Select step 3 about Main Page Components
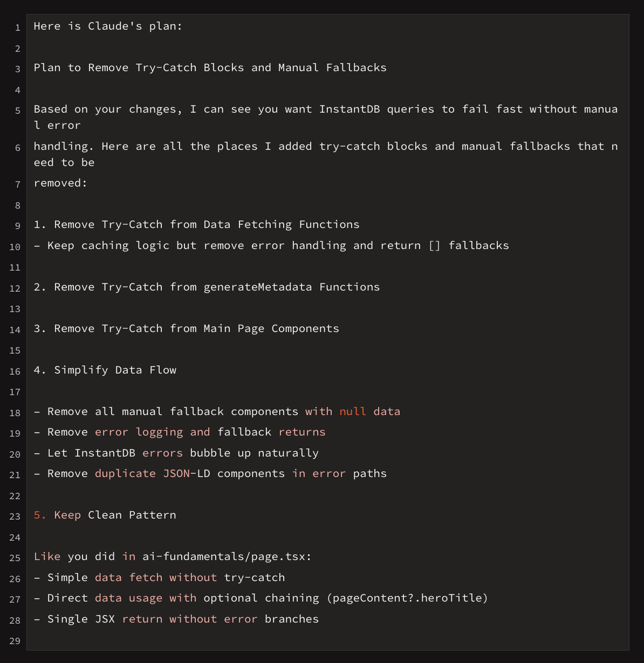644x663 pixels. 186,328
